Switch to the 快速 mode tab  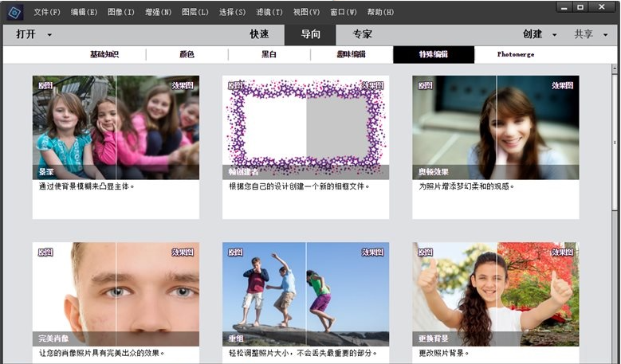click(259, 34)
